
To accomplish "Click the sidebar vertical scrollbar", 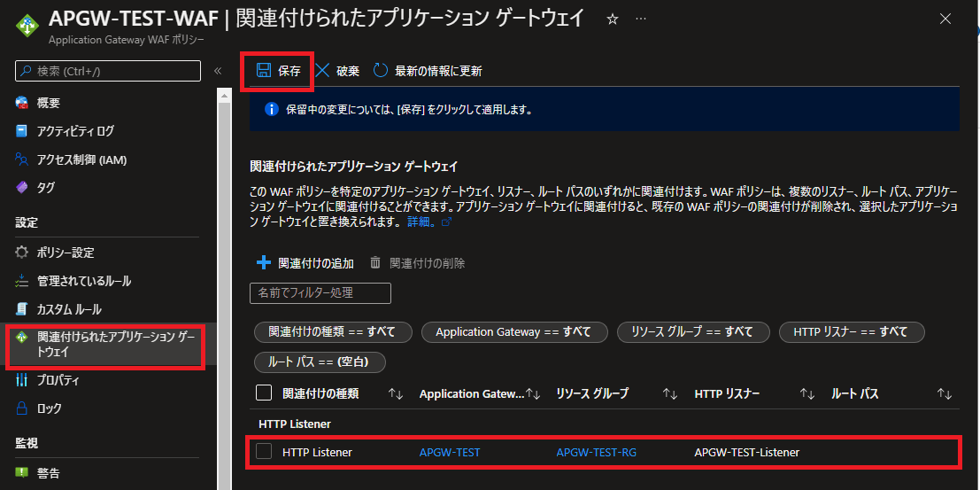I will (223, 294).
